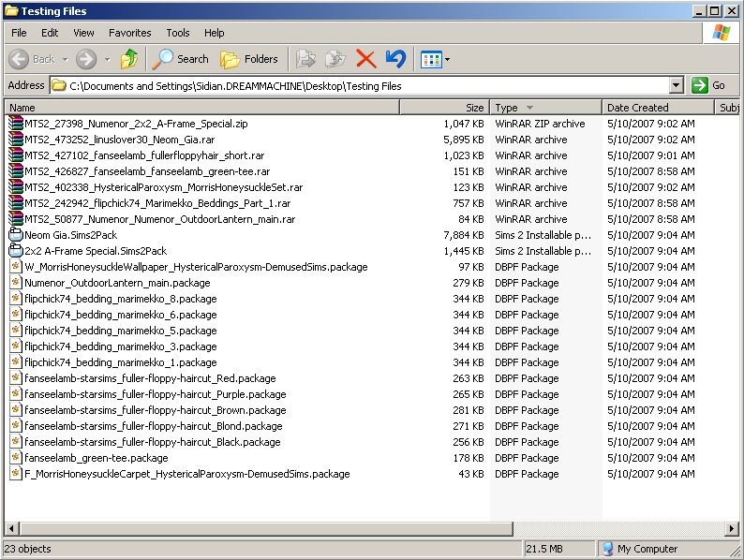
Task: Click the red Delete icon in toolbar
Action: [366, 59]
